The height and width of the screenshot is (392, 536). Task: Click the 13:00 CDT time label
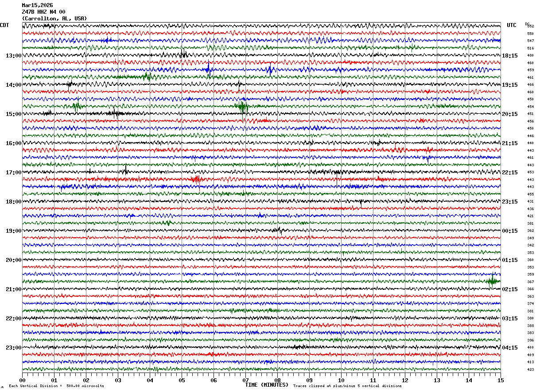[x=13, y=56]
